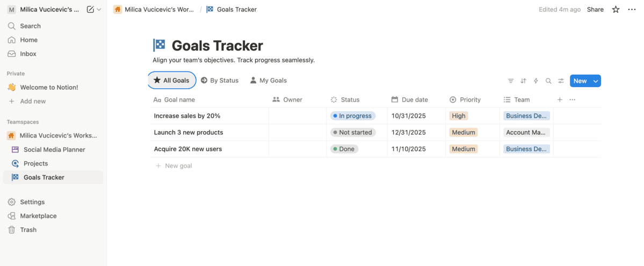Viewport: 644px width, 266px height.
Task: Switch to the By Status view tab
Action: [x=220, y=81]
